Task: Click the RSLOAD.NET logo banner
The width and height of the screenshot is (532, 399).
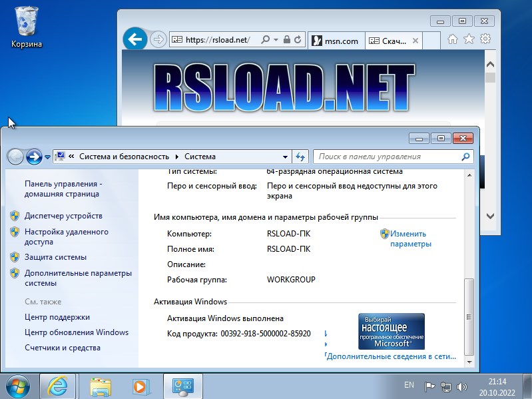Action: pyautogui.click(x=284, y=87)
